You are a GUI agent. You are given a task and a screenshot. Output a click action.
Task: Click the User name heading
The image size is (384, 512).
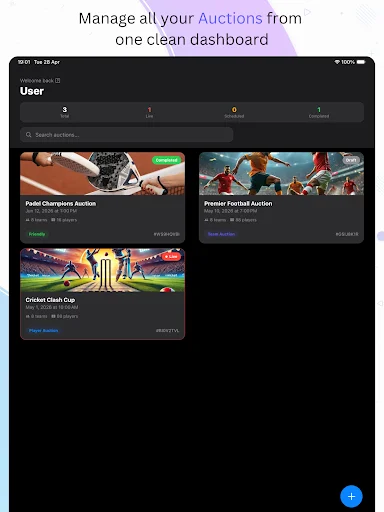(x=32, y=91)
